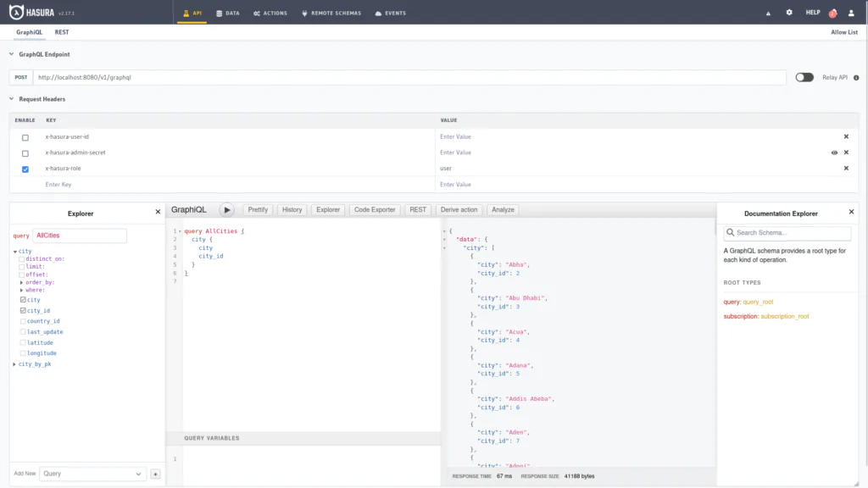
Task: Check the last_update field in Explorer
Action: pyautogui.click(x=23, y=332)
